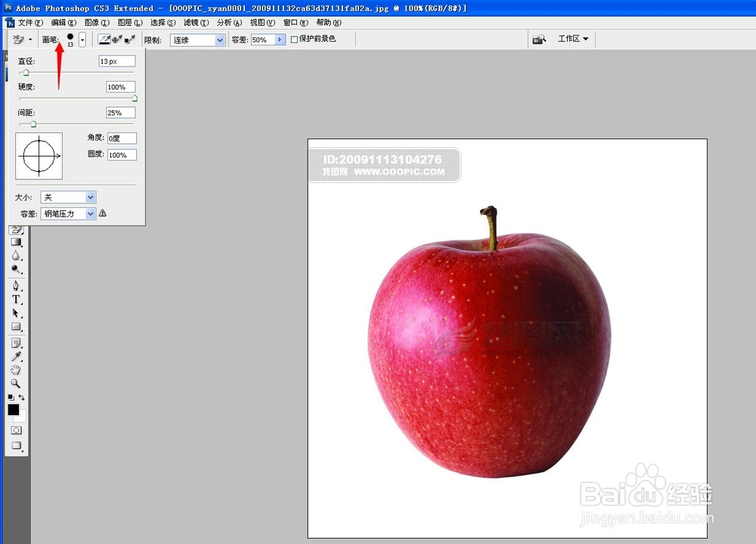Screen dimensions: 756x544
Task: Open the 帮助(H) menu
Action: 329,23
